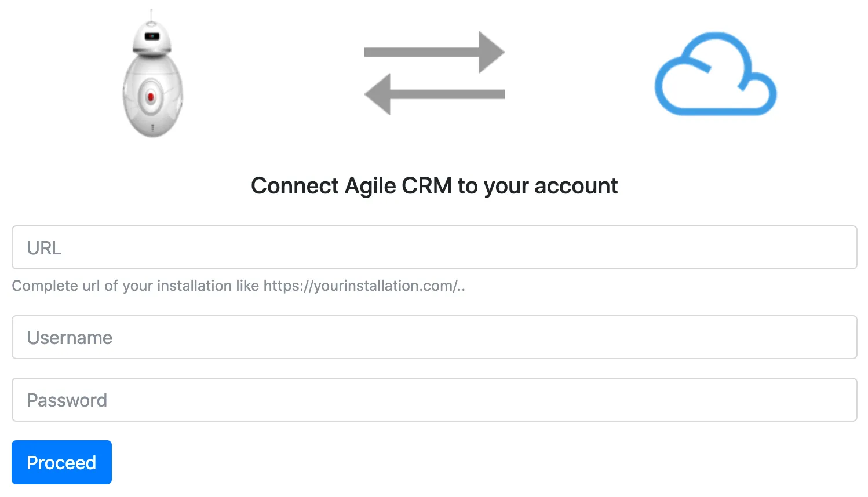Click the words 'Agile CRM' in heading
Screen dimensions: 868x497
coord(398,186)
